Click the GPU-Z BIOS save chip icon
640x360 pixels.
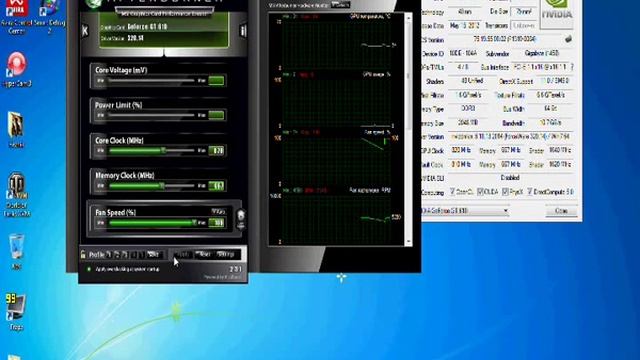point(568,39)
